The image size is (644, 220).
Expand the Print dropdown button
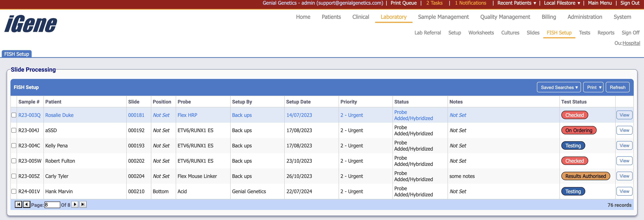pos(593,87)
